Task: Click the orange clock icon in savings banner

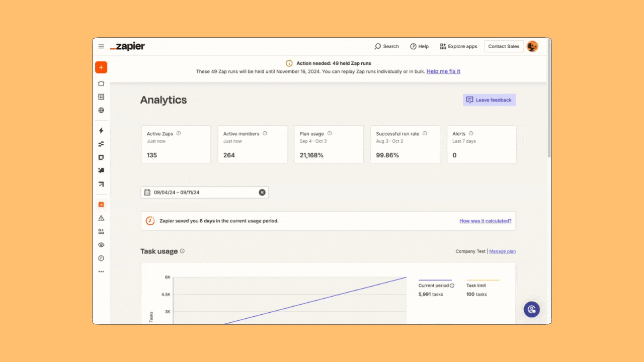Action: tap(150, 221)
